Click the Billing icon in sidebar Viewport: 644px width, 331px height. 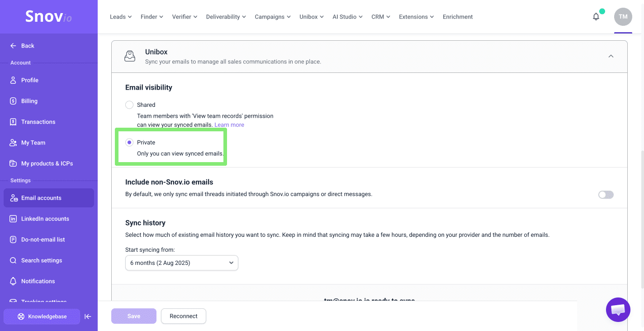[x=13, y=101]
